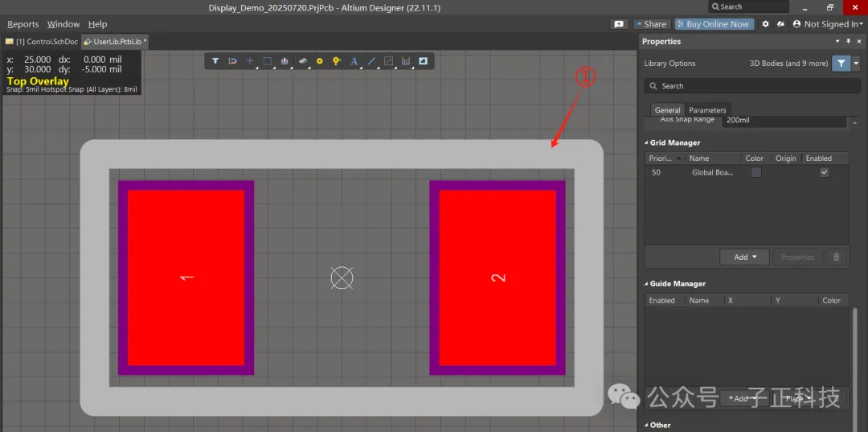The height and width of the screenshot is (432, 868).
Task: Click the blue Properties filter funnel button
Action: [x=841, y=63]
